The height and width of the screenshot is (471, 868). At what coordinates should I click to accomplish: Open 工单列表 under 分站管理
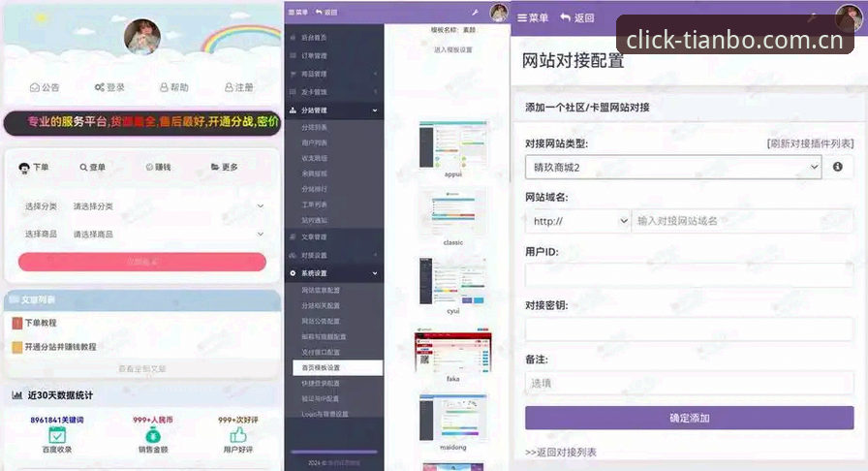click(x=314, y=204)
